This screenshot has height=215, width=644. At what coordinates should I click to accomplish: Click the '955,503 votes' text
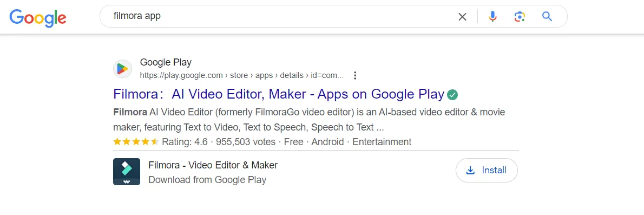point(246,142)
